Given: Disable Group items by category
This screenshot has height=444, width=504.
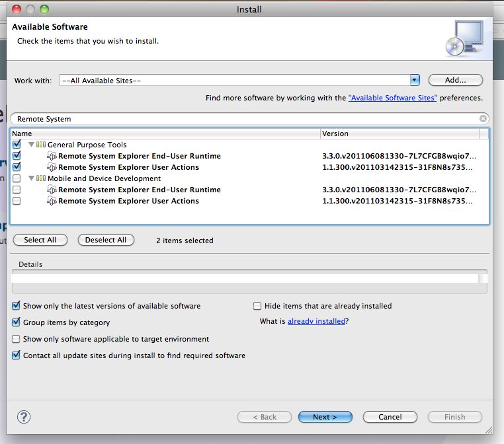Looking at the screenshot, I should (x=17, y=322).
